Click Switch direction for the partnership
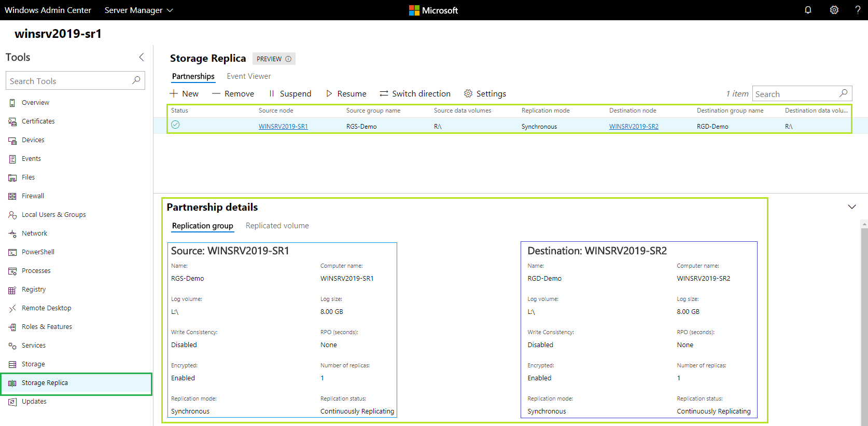This screenshot has height=426, width=868. point(415,93)
